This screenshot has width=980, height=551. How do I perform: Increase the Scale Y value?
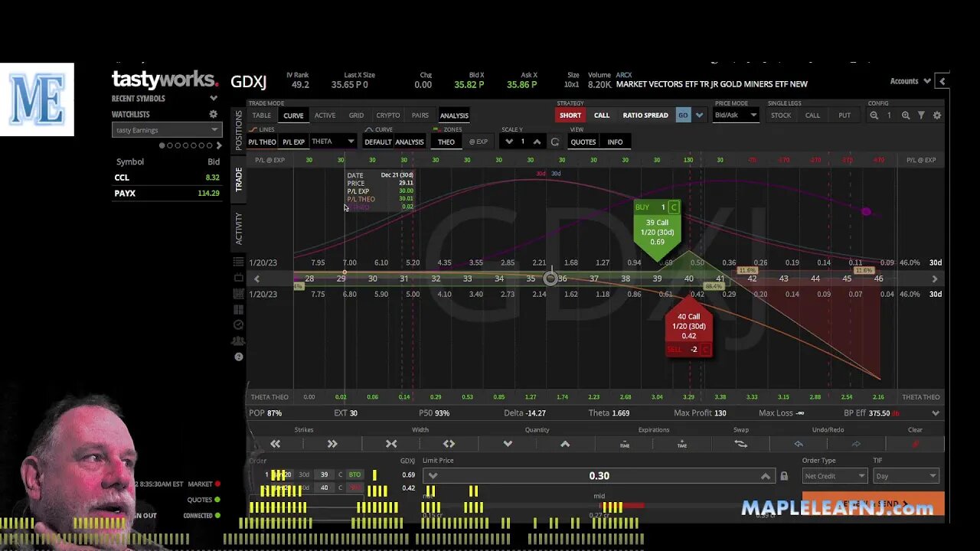click(x=537, y=142)
